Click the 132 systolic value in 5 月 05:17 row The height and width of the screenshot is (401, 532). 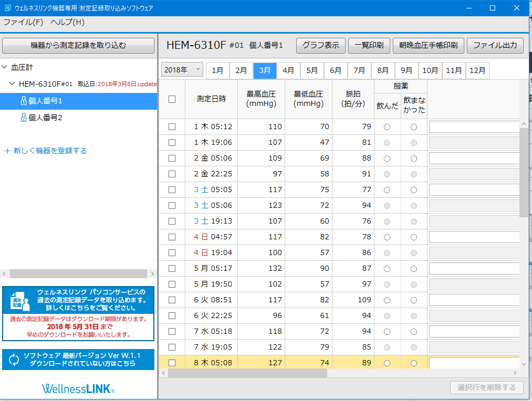[x=275, y=268]
